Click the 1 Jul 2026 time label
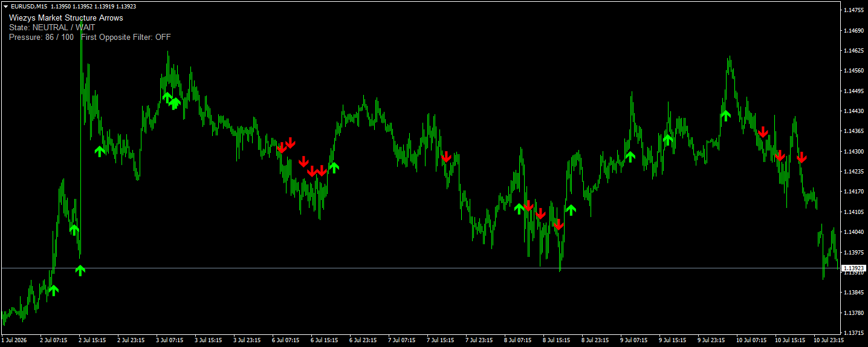Image resolution: width=868 pixels, height=347 pixels. pos(14,340)
